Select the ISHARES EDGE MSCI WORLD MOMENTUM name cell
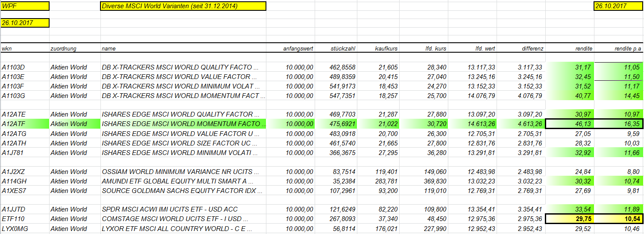The height and width of the screenshot is (234, 644). pos(183,124)
